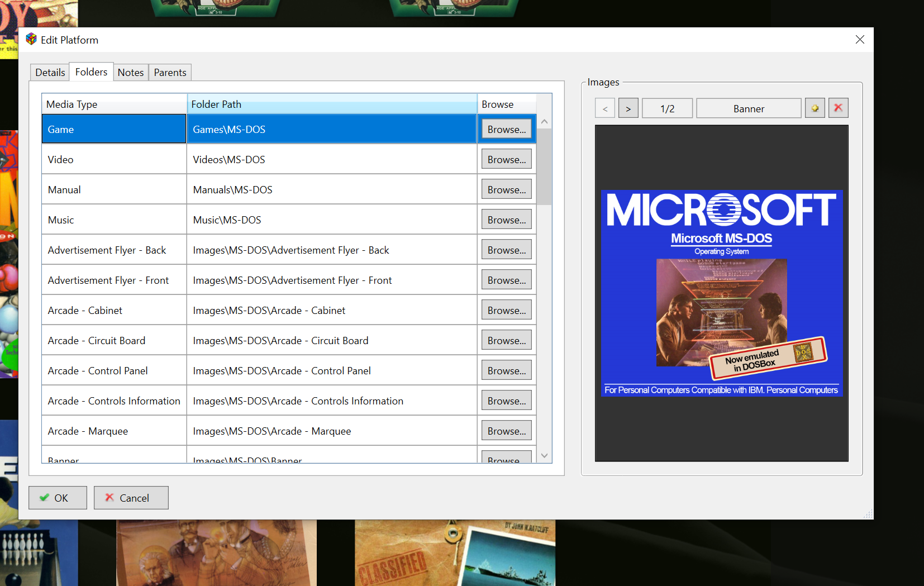The image size is (924, 586).
Task: Select Advertisement Flyer - Front media type
Action: coord(114,280)
